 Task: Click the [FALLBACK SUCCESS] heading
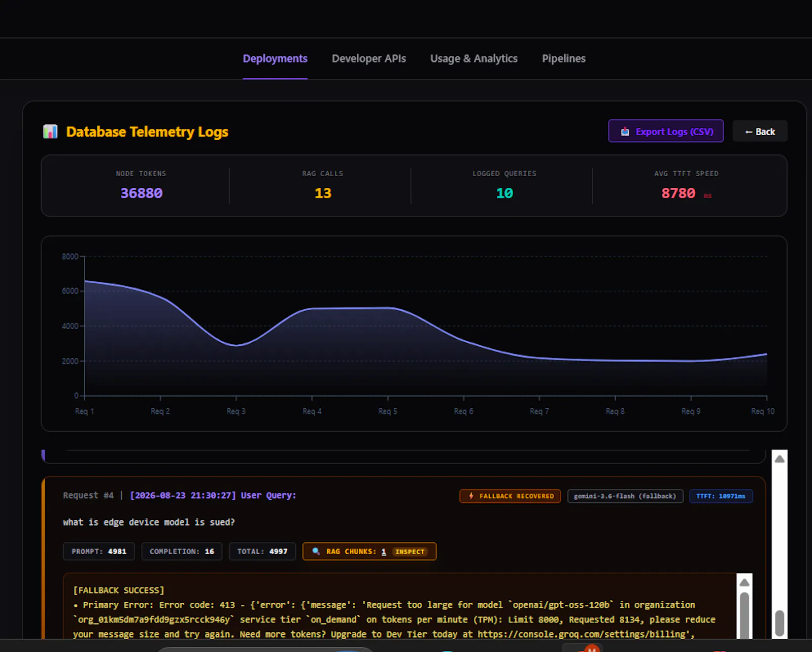tap(119, 590)
